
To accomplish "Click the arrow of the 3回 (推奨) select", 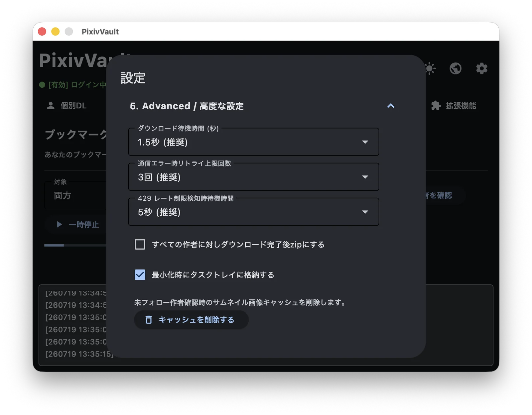I will click(365, 177).
